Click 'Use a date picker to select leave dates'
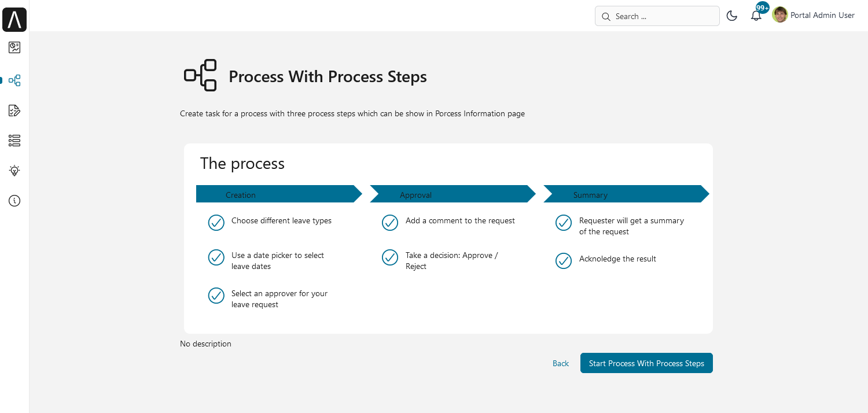The width and height of the screenshot is (868, 413). click(x=278, y=261)
